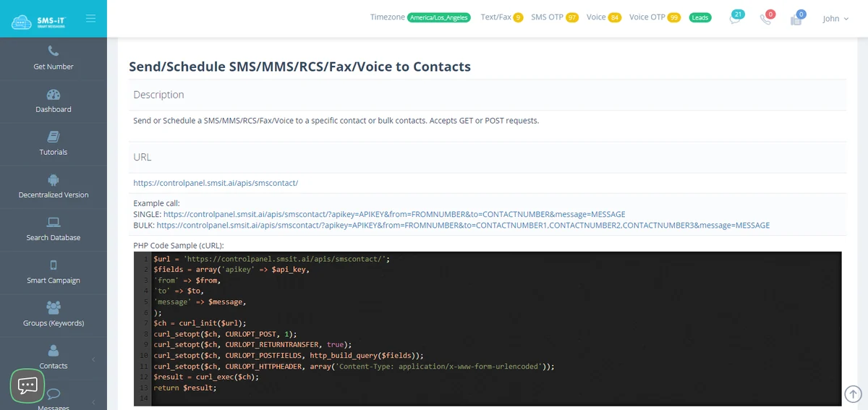The image size is (868, 410).
Task: Open the live chat widget button
Action: click(x=27, y=386)
